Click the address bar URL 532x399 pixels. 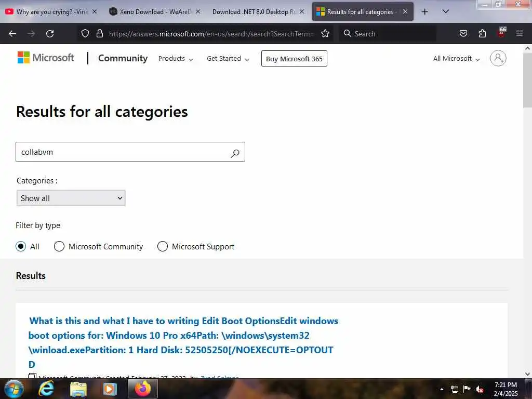pyautogui.click(x=210, y=34)
